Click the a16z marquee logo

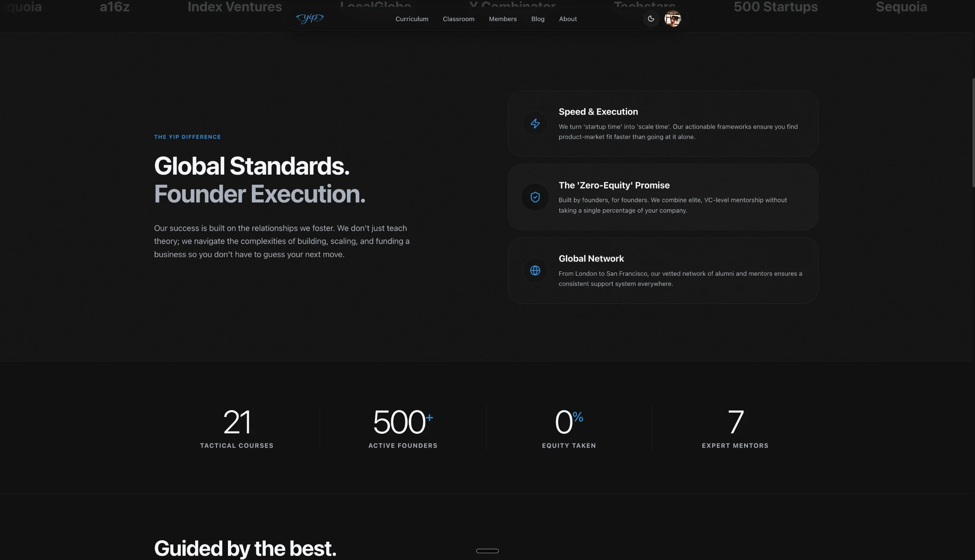(115, 7)
